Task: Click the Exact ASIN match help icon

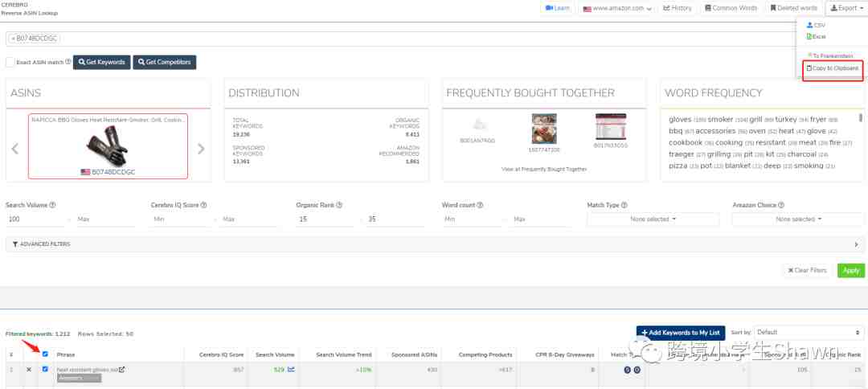Action: point(68,62)
